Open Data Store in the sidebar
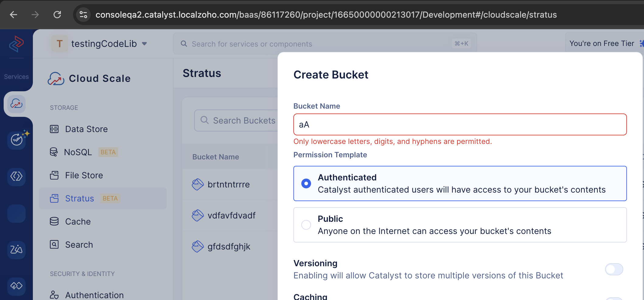The image size is (644, 300). pyautogui.click(x=103, y=129)
